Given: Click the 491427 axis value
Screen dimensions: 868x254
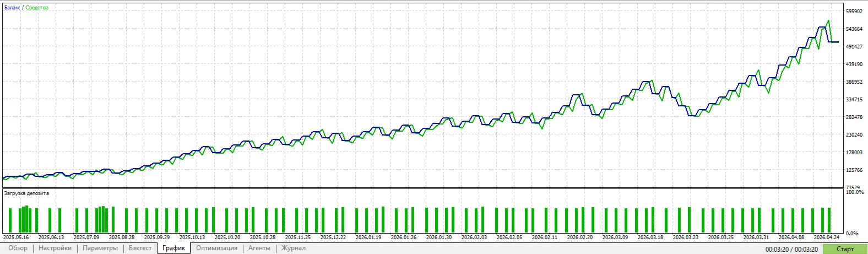Looking at the screenshot, I should pos(854,47).
